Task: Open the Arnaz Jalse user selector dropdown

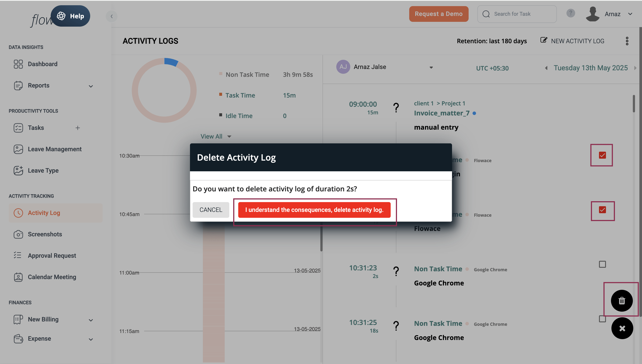Action: coord(431,67)
